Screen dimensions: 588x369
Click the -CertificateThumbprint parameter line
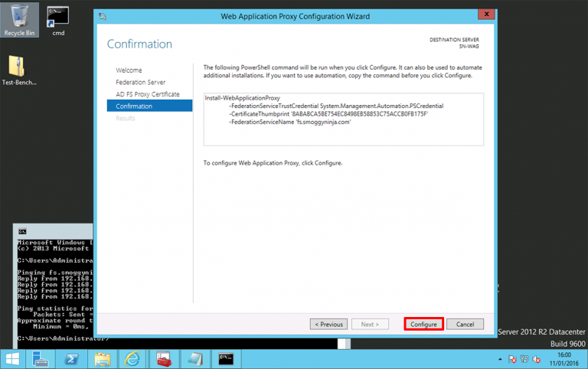tap(328, 114)
